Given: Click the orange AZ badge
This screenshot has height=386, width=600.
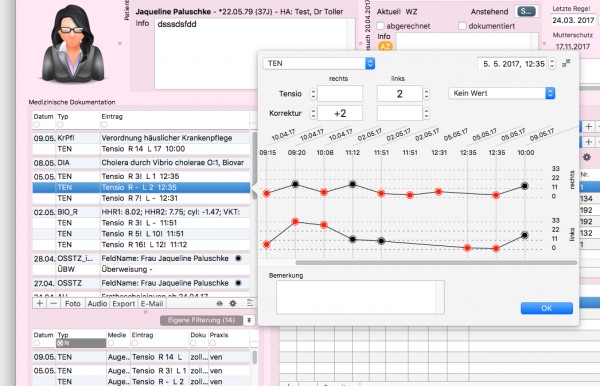Looking at the screenshot, I should point(385,46).
